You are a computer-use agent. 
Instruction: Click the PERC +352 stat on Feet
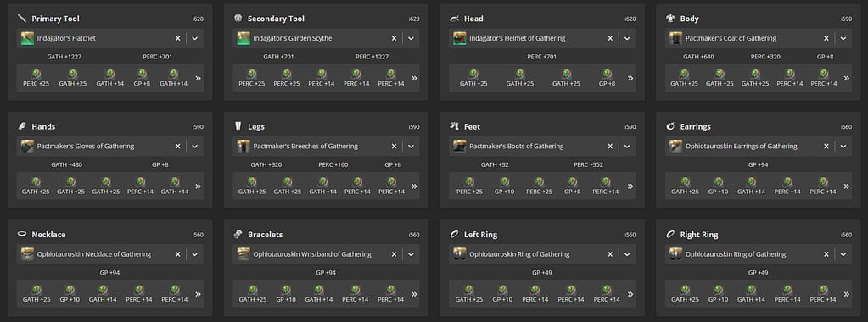pos(588,164)
